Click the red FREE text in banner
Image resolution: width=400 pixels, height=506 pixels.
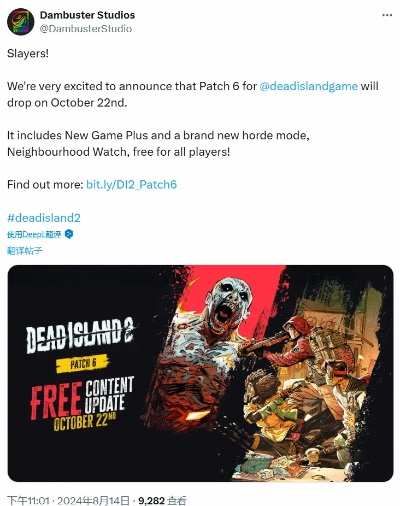click(x=56, y=401)
